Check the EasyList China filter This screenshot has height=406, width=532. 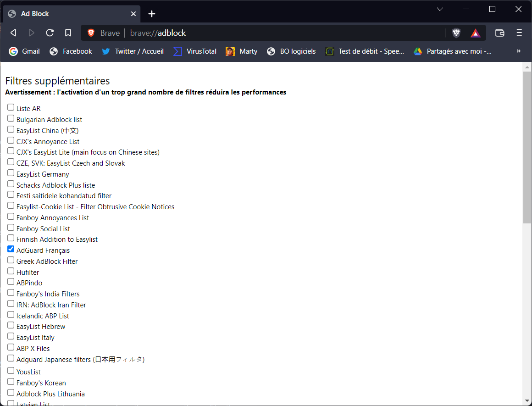click(x=11, y=130)
